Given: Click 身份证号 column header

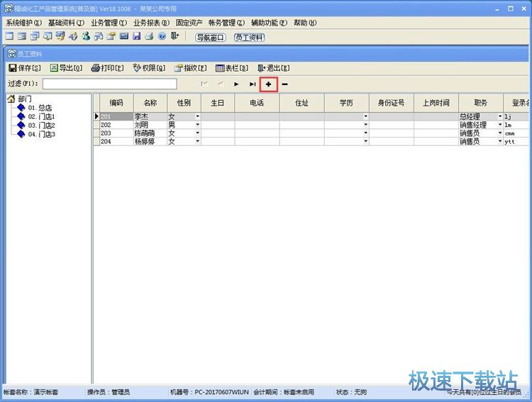Looking at the screenshot, I should click(391, 103).
